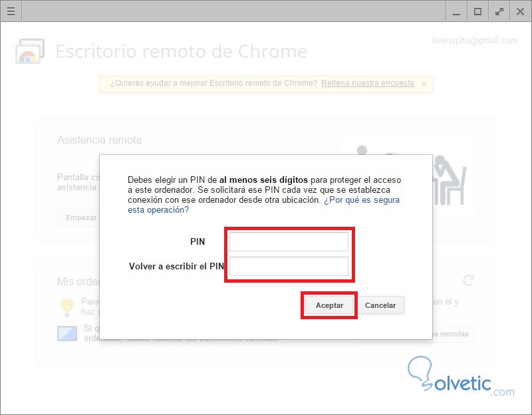Viewport: 532px width, 415px height.
Task: Open the hamburger menu in title bar
Action: pyautogui.click(x=11, y=11)
